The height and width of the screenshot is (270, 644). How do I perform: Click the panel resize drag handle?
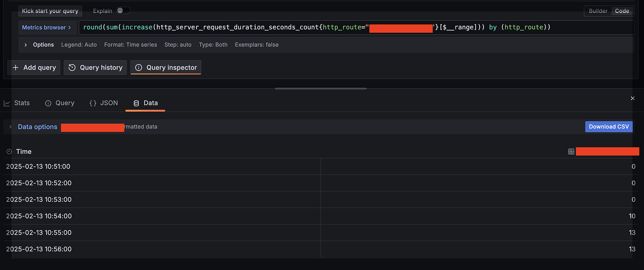(321, 88)
